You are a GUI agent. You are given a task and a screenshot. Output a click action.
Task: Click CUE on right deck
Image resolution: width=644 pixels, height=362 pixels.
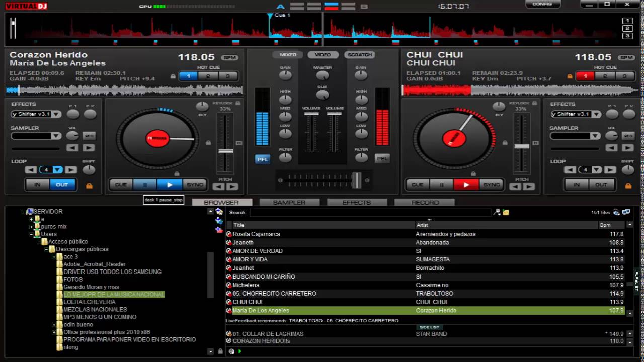[x=417, y=185]
